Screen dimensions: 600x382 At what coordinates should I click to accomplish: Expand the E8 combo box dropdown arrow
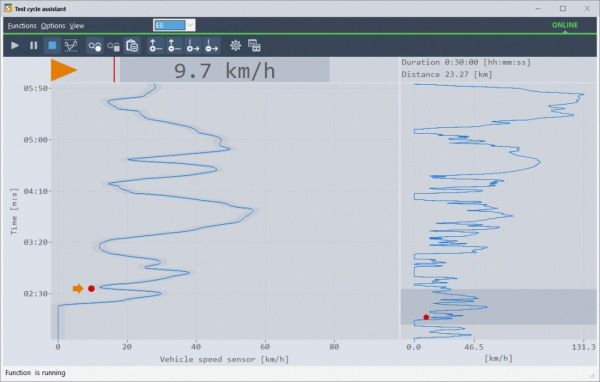pyautogui.click(x=190, y=25)
